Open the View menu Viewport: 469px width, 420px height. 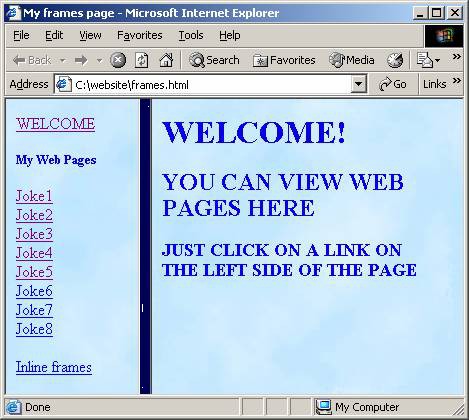tap(90, 35)
